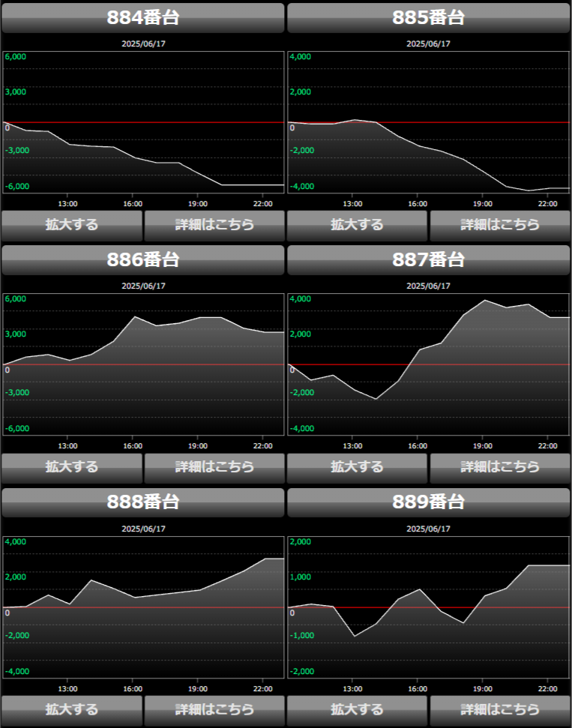
Task: Click the 886番台 slump graph
Action: click(143, 364)
